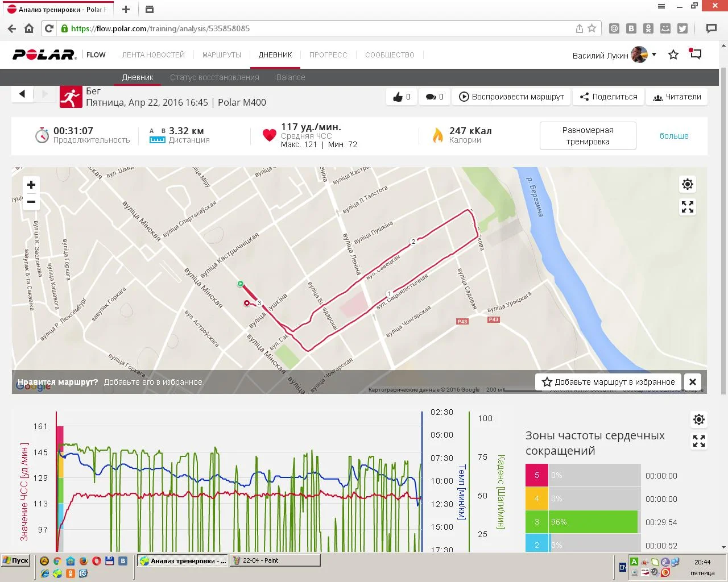The height and width of the screenshot is (582, 728).
Task: Switch to Статус восстановления tab
Action: tap(214, 77)
